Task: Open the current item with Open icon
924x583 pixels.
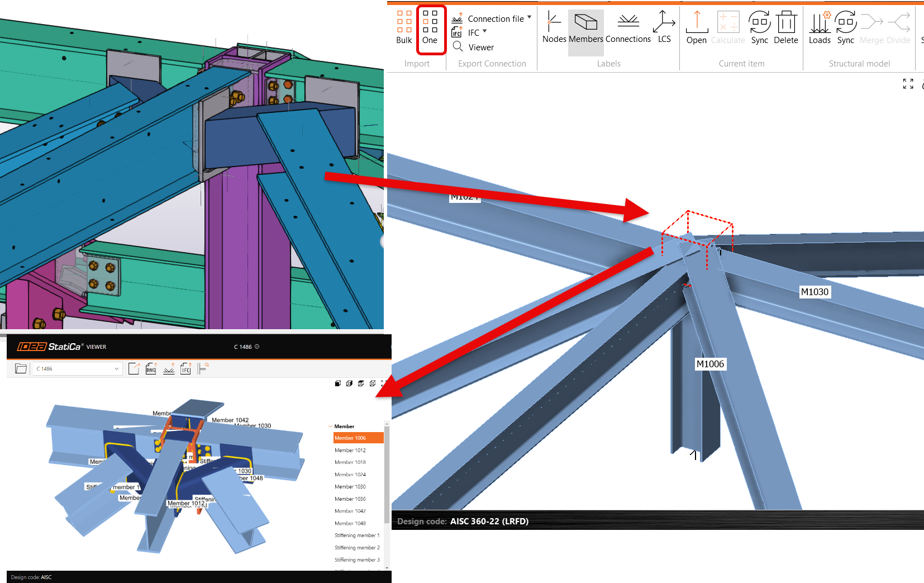Action: [x=696, y=27]
